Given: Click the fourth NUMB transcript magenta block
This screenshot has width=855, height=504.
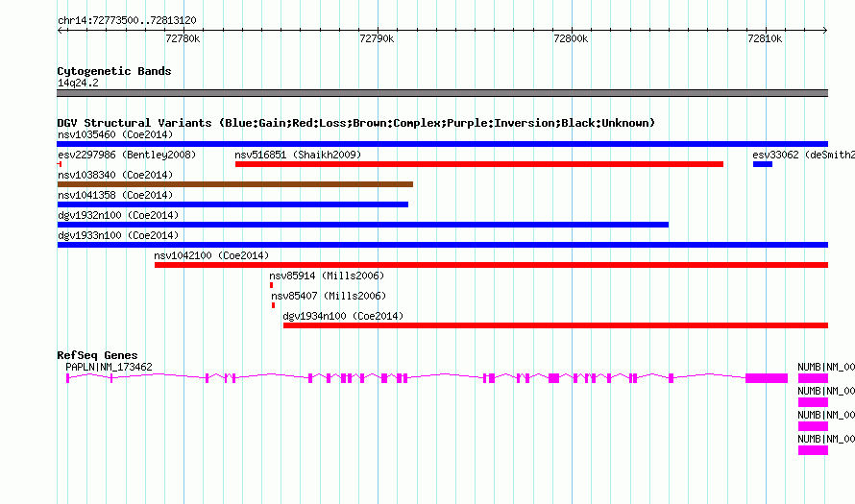Looking at the screenshot, I should click(x=813, y=450).
